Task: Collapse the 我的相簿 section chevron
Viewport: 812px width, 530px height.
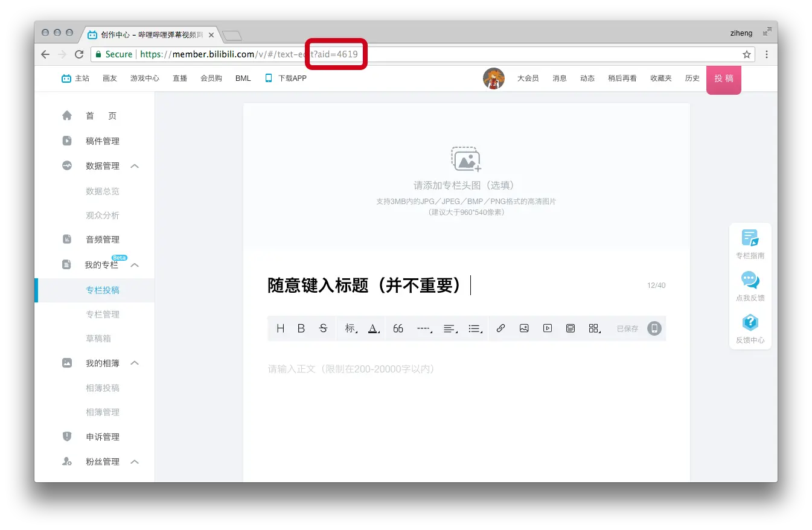Action: (135, 363)
